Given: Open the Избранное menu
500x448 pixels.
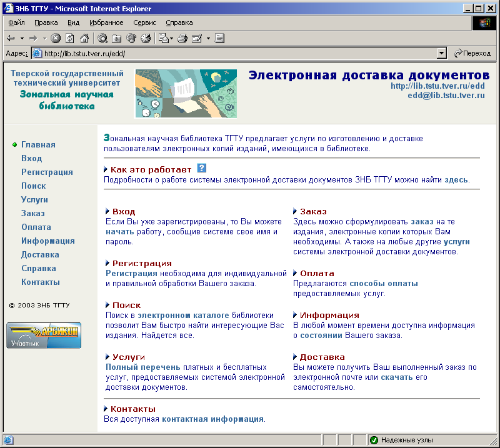Looking at the screenshot, I should click(106, 22).
